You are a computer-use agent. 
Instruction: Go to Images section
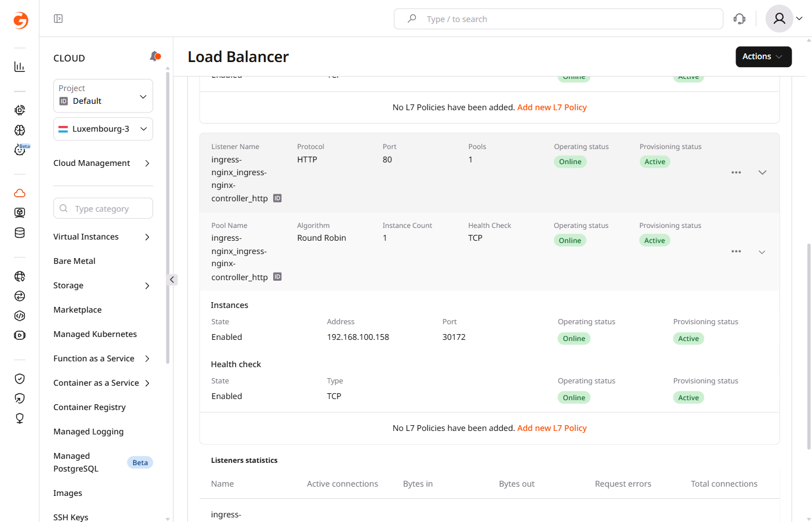click(x=68, y=493)
